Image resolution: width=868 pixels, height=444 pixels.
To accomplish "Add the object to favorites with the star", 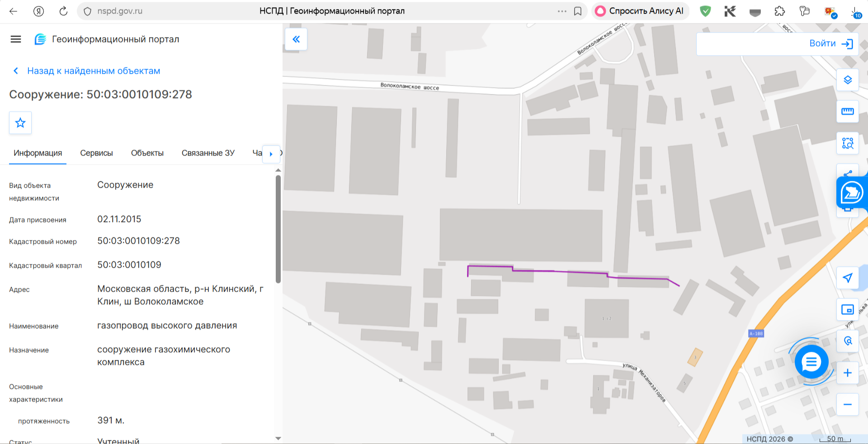I will (x=20, y=123).
